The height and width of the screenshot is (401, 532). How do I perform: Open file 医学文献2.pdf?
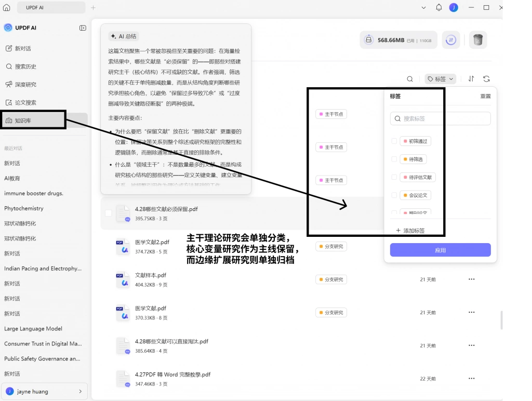[152, 242]
